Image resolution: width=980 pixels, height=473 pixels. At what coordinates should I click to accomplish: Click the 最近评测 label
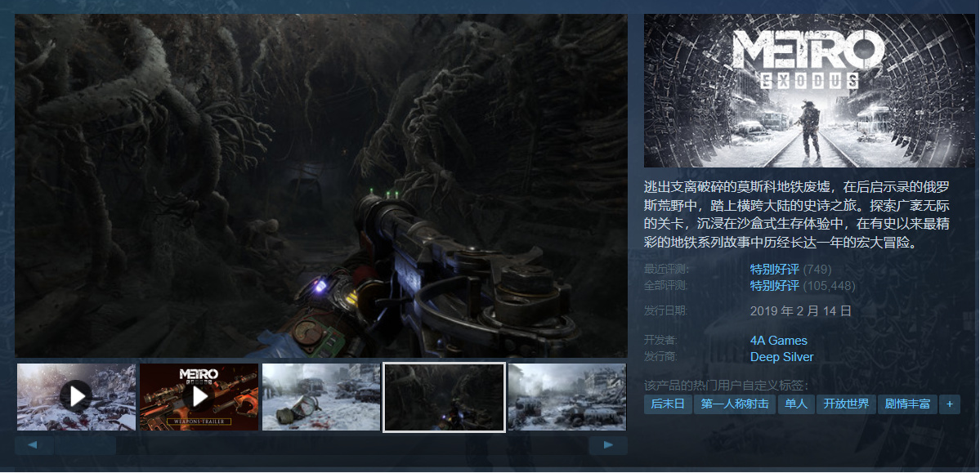tap(666, 270)
